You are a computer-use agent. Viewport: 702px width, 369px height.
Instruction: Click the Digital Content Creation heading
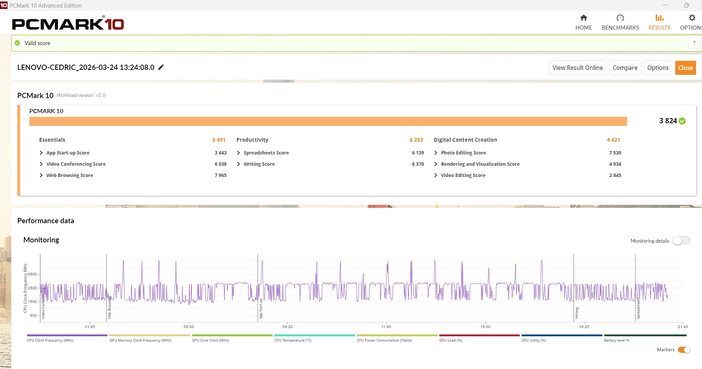(x=465, y=140)
